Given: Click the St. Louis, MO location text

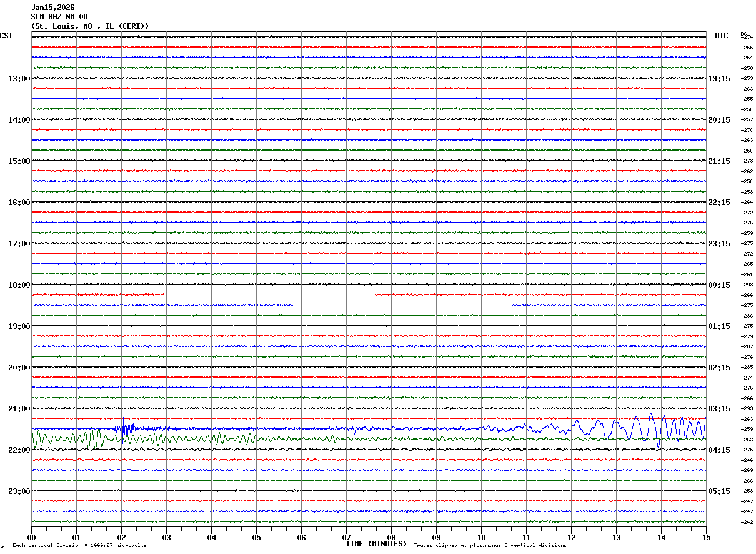Looking at the screenshot, I should (90, 26).
